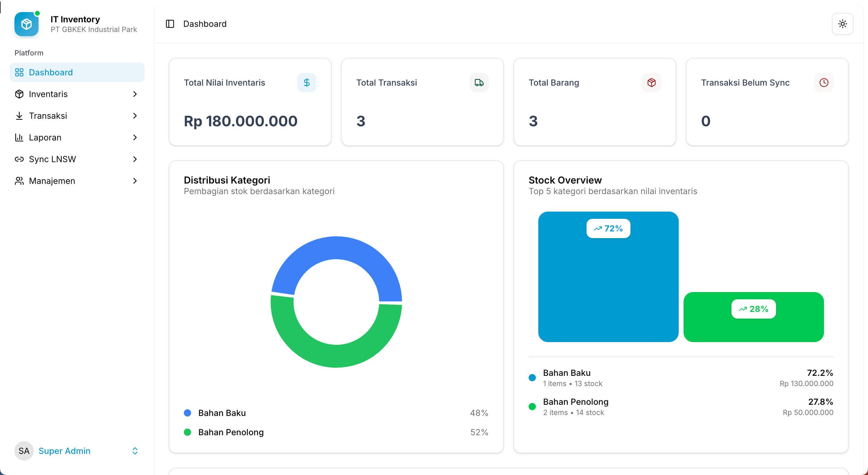Open the Inventaris menu item
Viewport: 868px width, 475px height.
77,94
